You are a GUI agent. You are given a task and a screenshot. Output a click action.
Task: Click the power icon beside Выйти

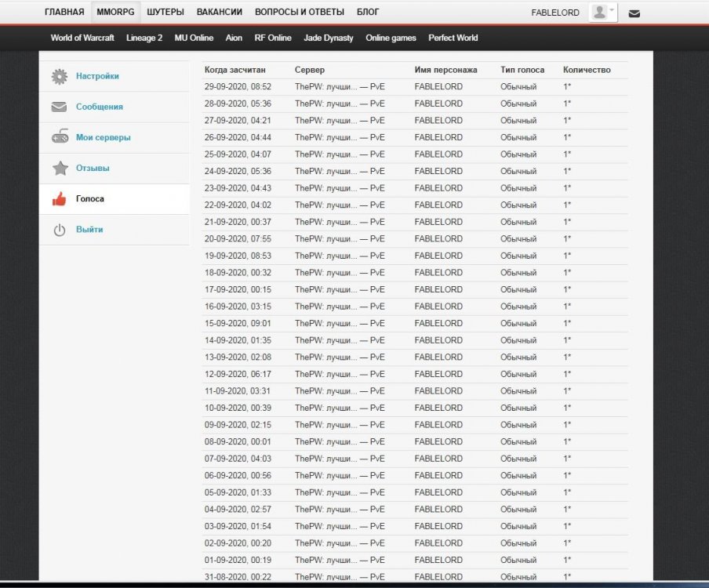click(x=60, y=230)
